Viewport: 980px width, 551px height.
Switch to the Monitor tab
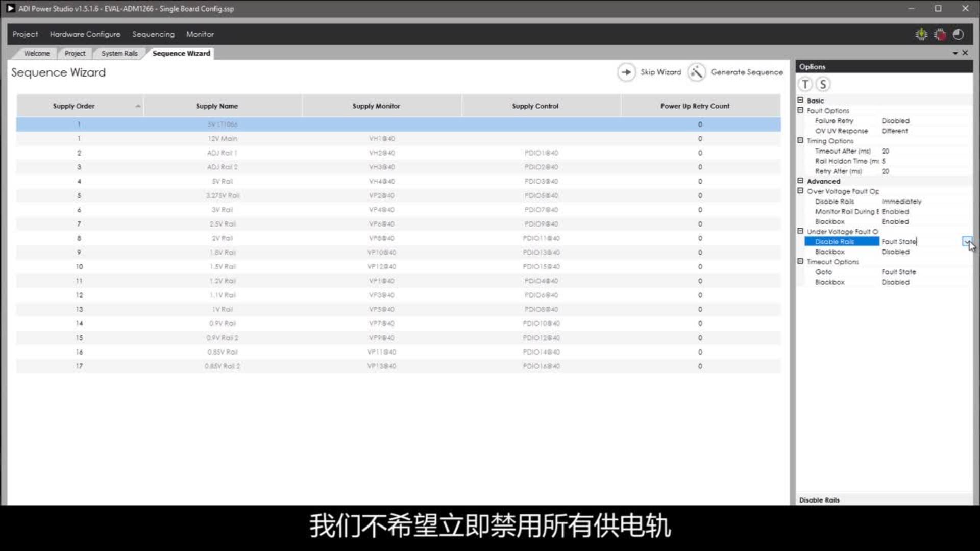coord(199,34)
